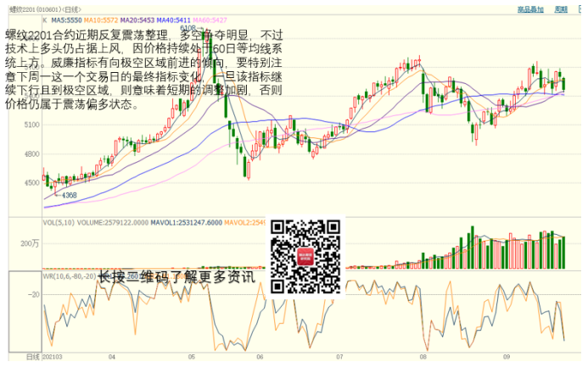Image resolution: width=588 pixels, height=373 pixels.
Task: Open the 周期 period selector link
Action: pyautogui.click(x=560, y=9)
